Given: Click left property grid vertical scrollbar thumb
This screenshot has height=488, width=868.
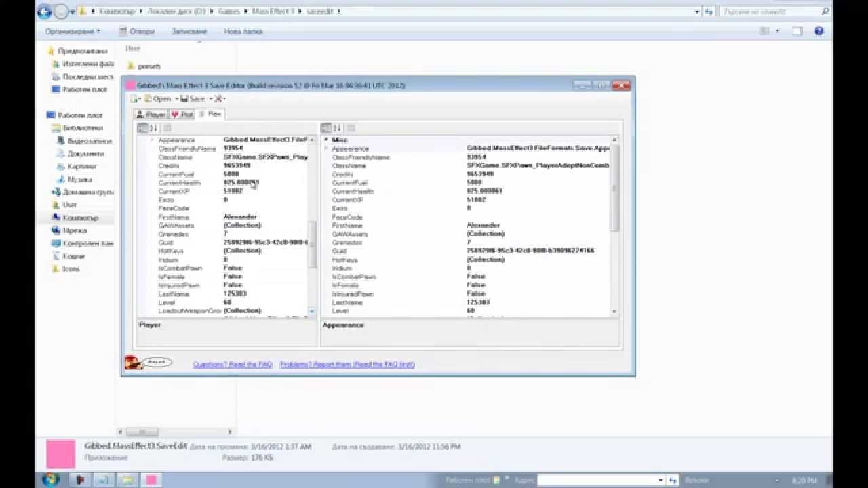Looking at the screenshot, I should 313,244.
